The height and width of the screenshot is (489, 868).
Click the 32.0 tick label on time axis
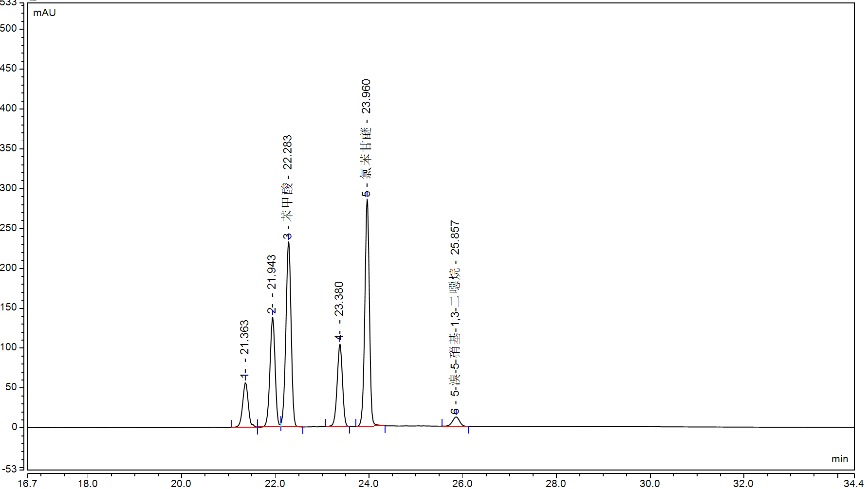[743, 483]
